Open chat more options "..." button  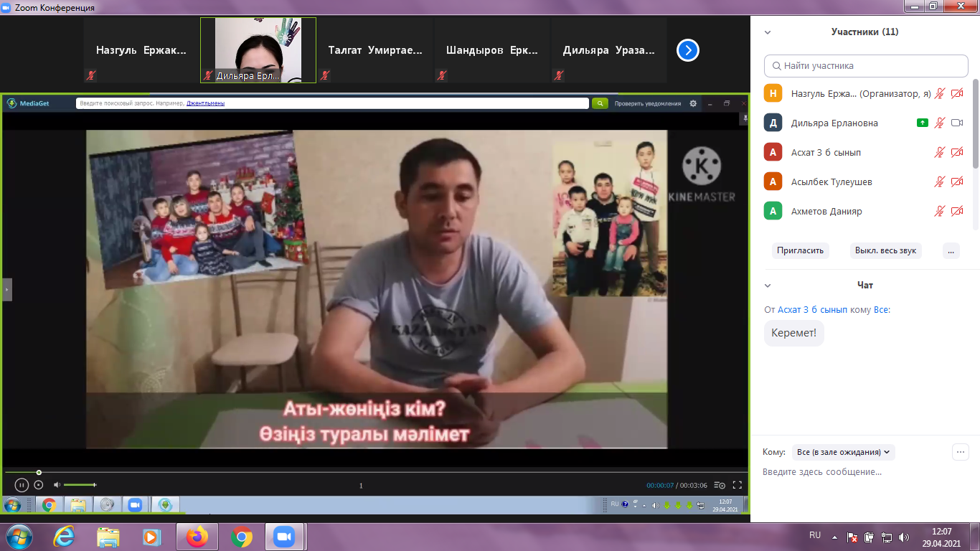point(960,452)
